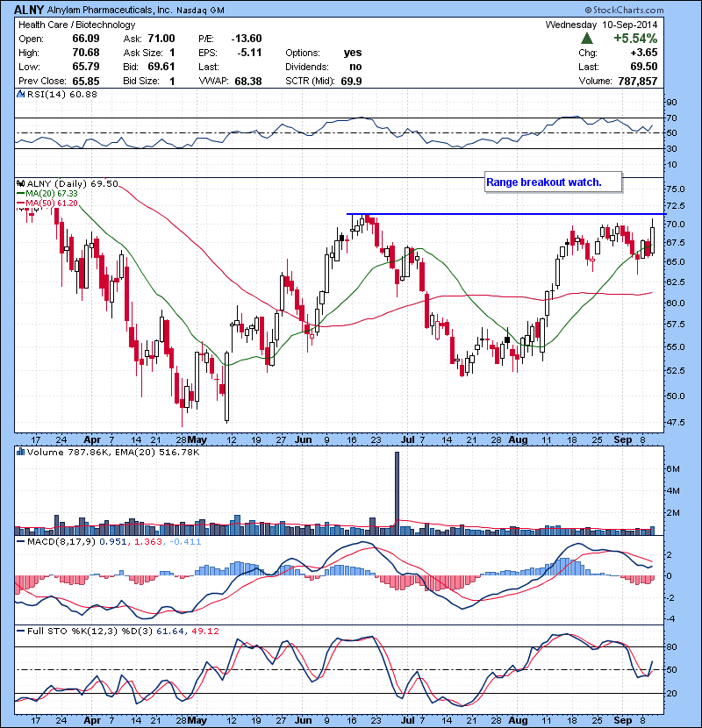Screen dimensions: 702x728
Task: Click the 'Jun' label on price chart axis
Action: click(303, 439)
